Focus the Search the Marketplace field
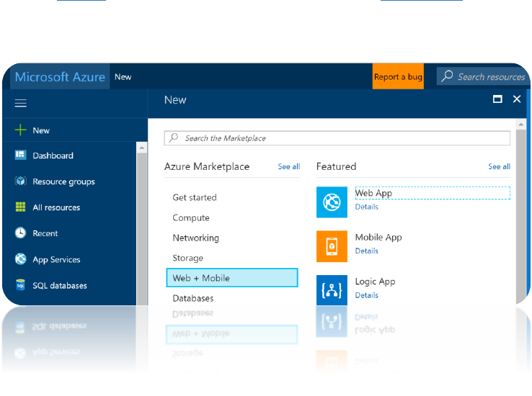This screenshot has width=532, height=396. point(337,138)
